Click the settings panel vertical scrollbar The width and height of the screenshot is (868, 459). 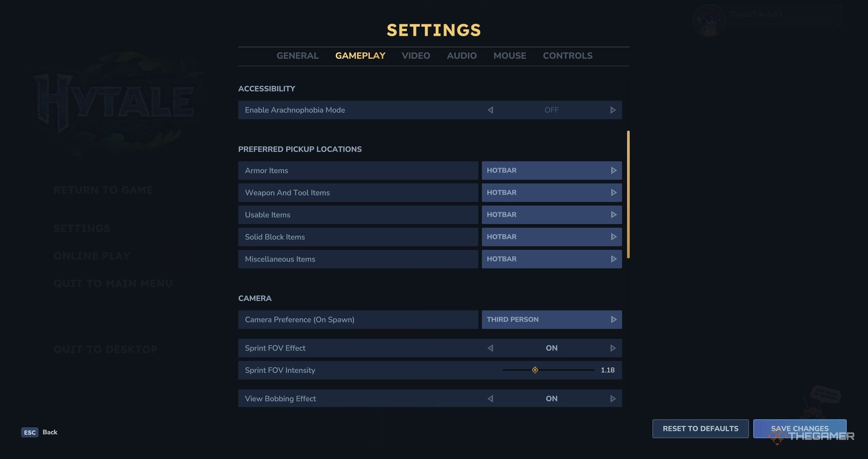pyautogui.click(x=628, y=194)
